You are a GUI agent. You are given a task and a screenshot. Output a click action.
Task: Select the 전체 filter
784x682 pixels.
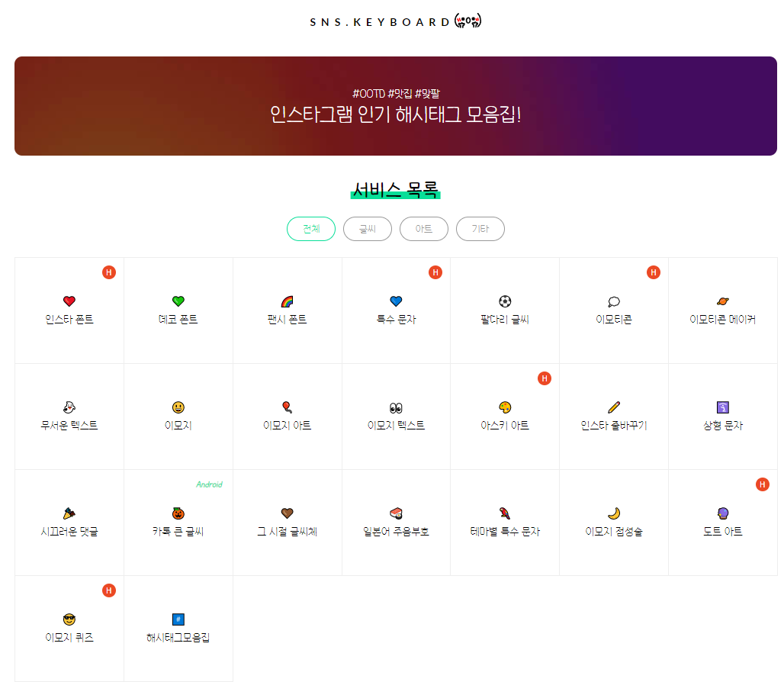tap(310, 228)
